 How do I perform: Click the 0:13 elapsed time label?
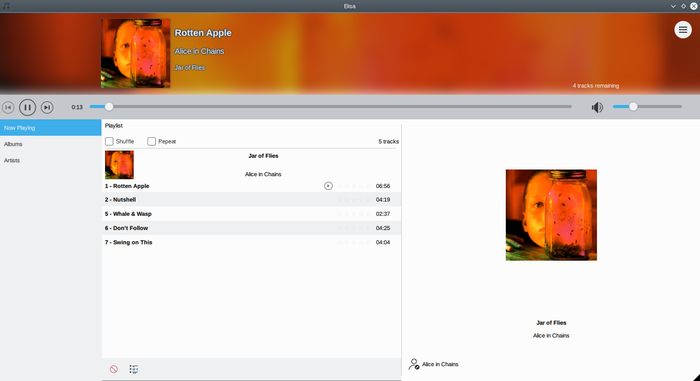(x=77, y=107)
